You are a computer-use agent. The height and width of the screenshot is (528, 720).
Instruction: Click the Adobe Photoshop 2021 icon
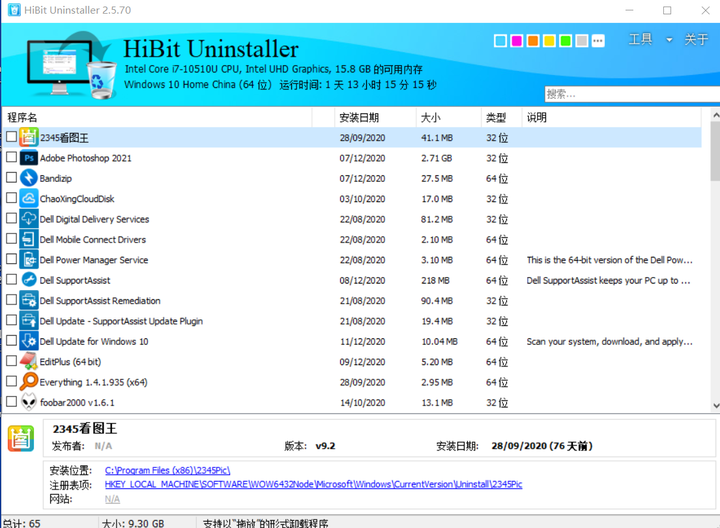point(28,158)
